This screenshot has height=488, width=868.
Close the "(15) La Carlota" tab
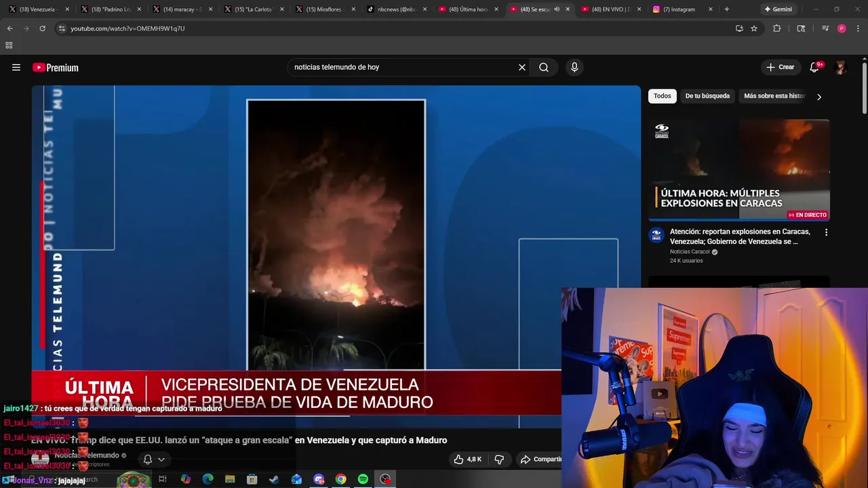pos(281,9)
